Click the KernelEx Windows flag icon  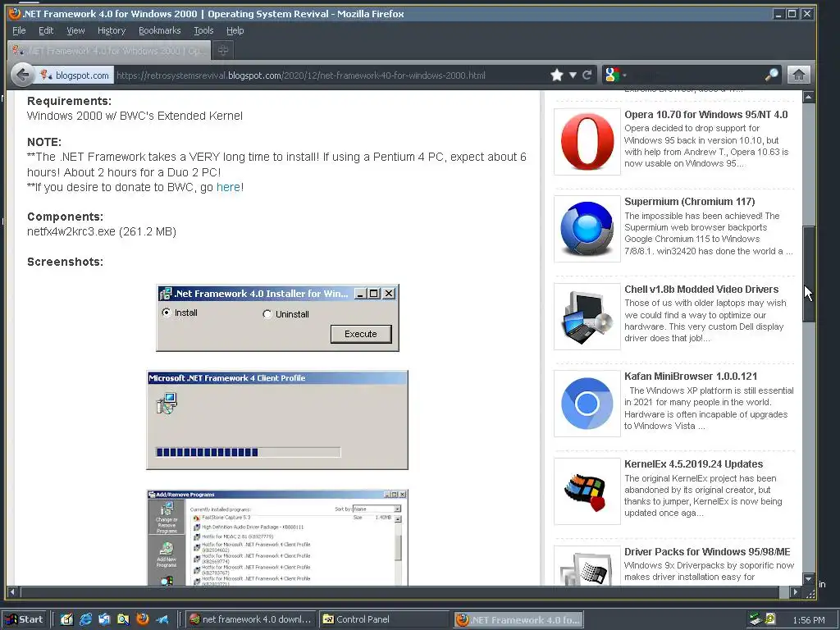587,491
